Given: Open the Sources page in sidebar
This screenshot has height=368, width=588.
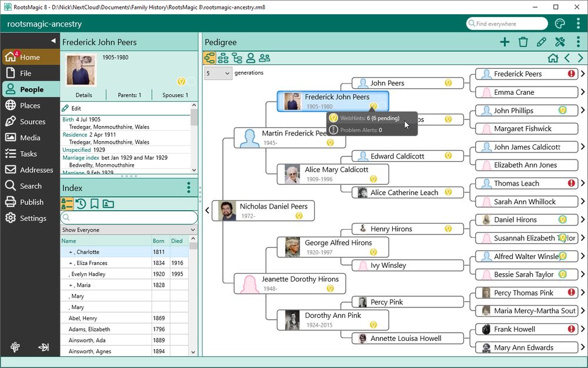Looking at the screenshot, I should point(31,122).
